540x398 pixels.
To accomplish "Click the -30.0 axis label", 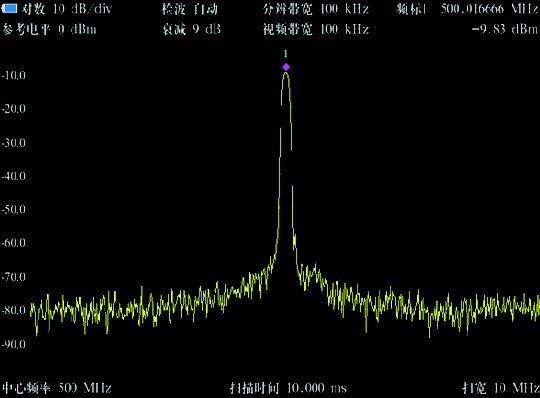I will tap(13, 142).
